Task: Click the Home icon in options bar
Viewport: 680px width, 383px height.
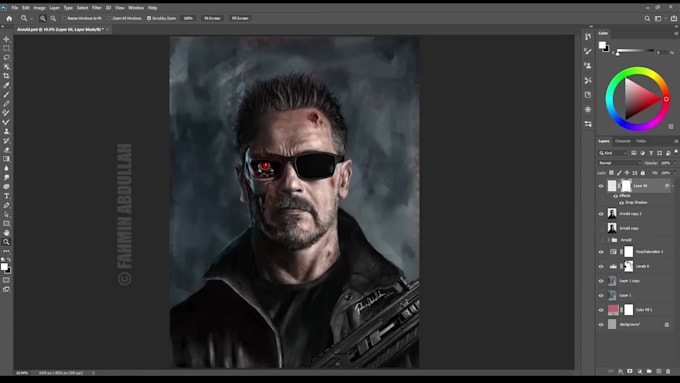Action: click(9, 18)
